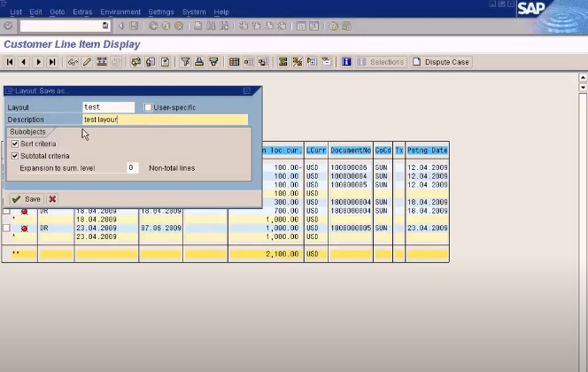
Task: Click the red Cancel icon in standard toolbar
Action: coord(179,26)
